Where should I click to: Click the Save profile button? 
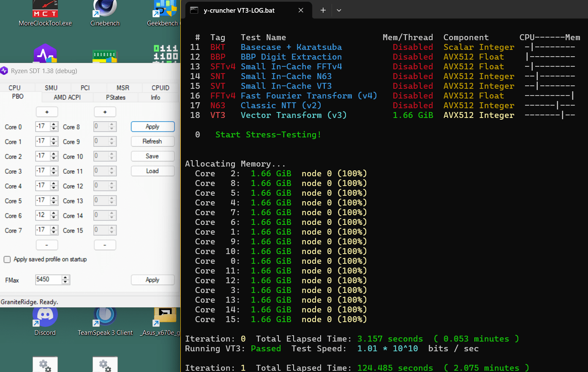tap(152, 156)
